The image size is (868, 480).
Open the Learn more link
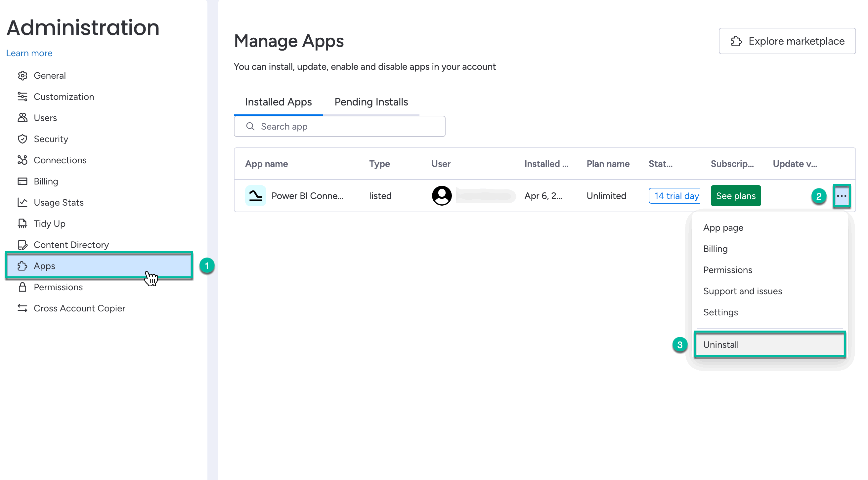coord(29,53)
